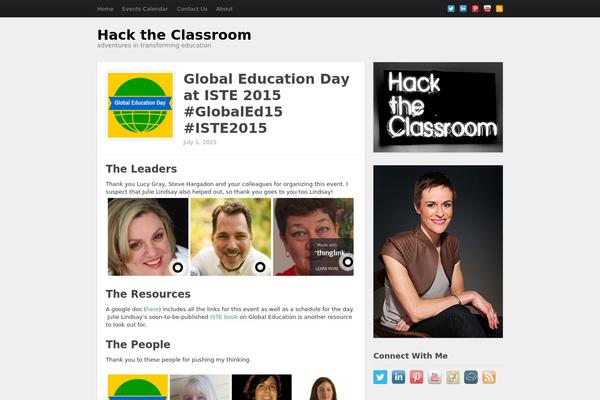Click the July 1, 2015 post date
Viewport: 600px width, 400px height.
tap(200, 142)
